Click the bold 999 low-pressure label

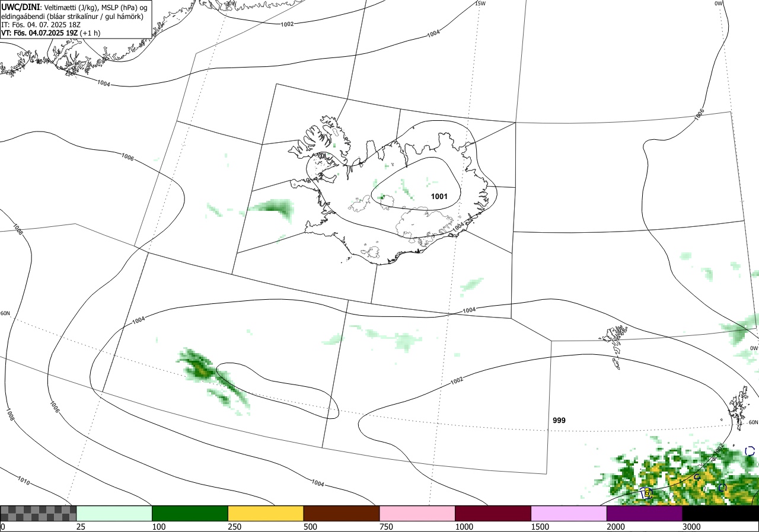tap(559, 421)
